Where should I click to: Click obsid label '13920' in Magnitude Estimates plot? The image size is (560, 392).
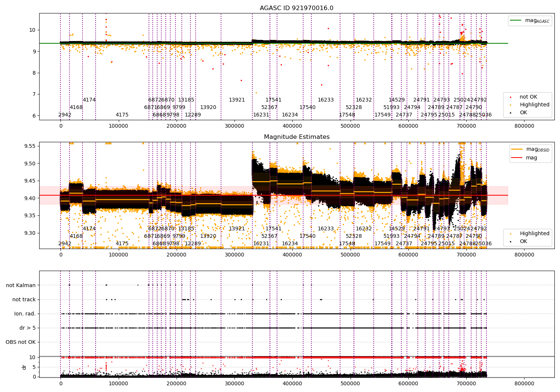(x=208, y=236)
